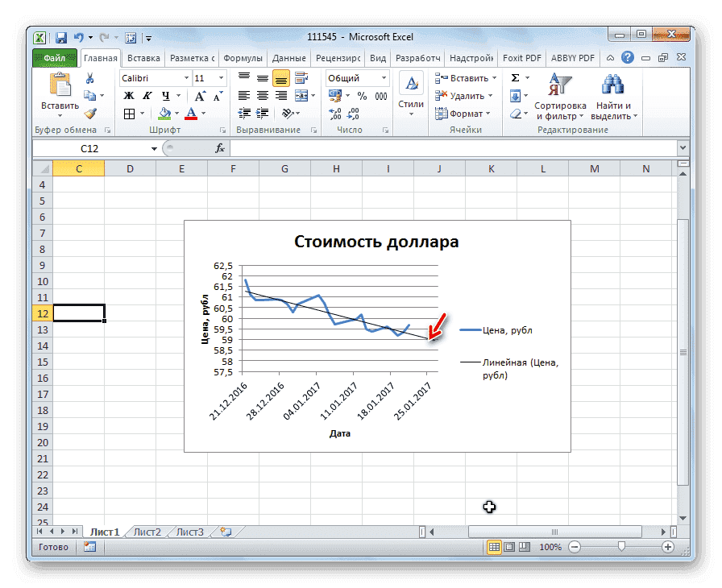Toggle merge and center cells
Viewport: 722px width, 588px height.
(x=301, y=96)
